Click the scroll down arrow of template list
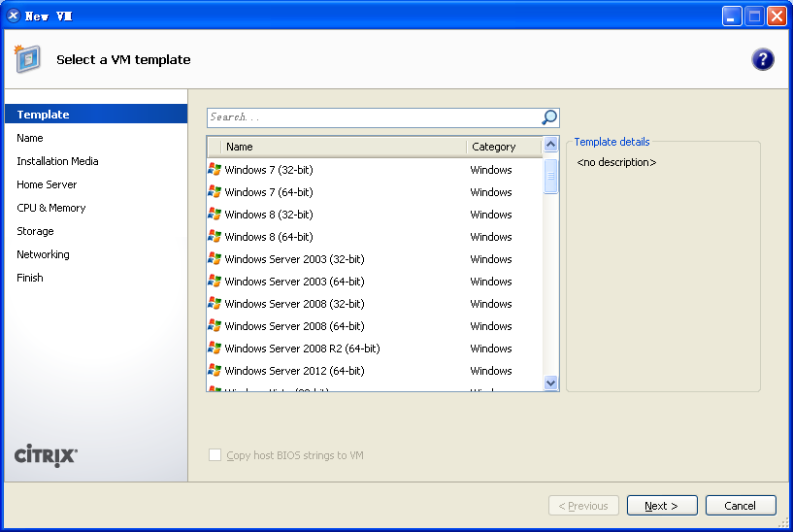Screen dimensions: 793x532 click(x=550, y=382)
